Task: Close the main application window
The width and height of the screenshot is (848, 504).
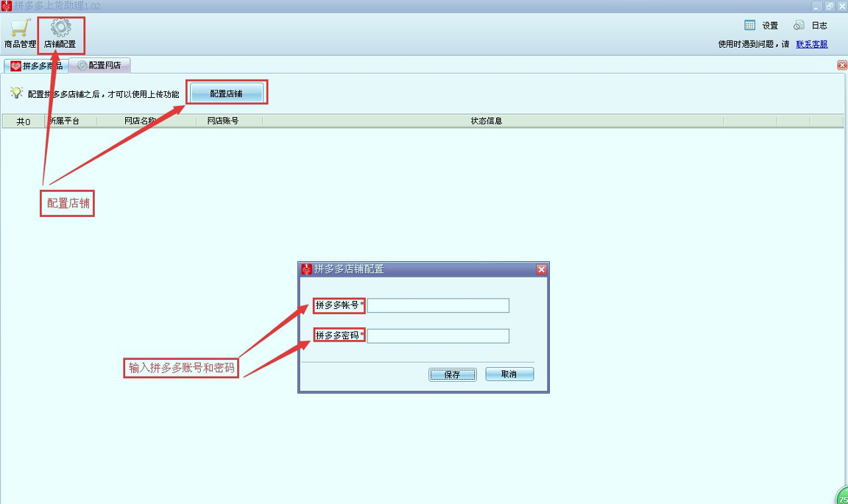Action: point(841,6)
